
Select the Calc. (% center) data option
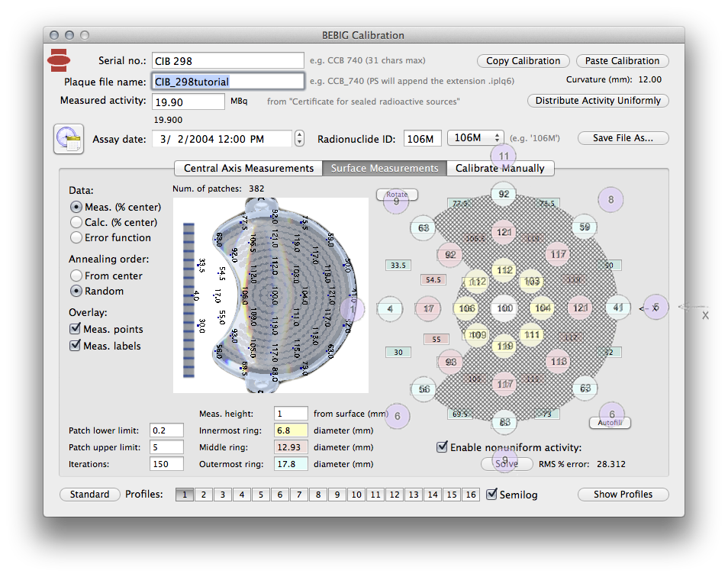click(76, 222)
